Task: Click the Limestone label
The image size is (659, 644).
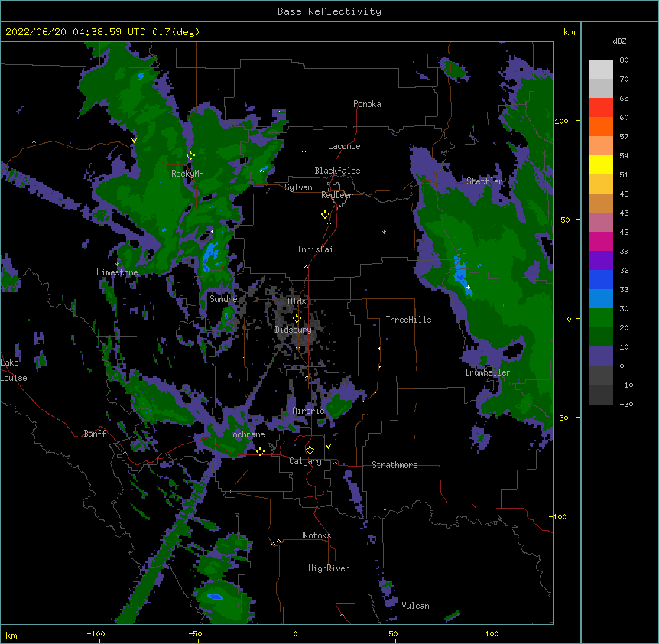Action: (x=117, y=272)
